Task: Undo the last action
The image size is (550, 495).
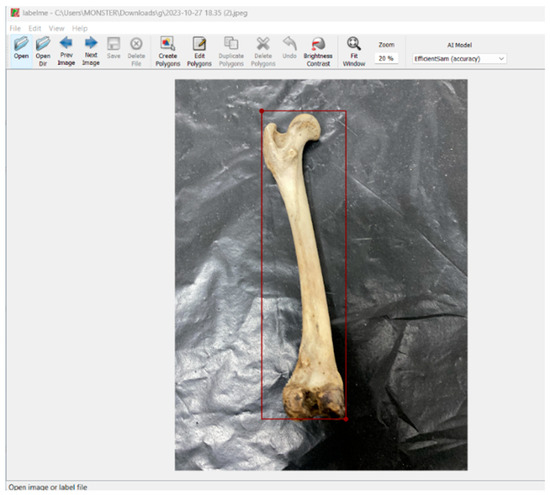Action: [289, 48]
